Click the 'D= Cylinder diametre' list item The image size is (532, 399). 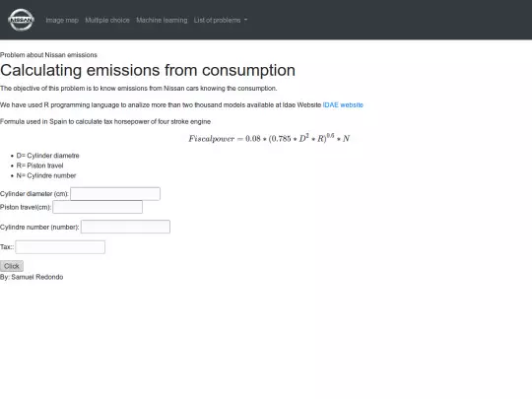48,156
